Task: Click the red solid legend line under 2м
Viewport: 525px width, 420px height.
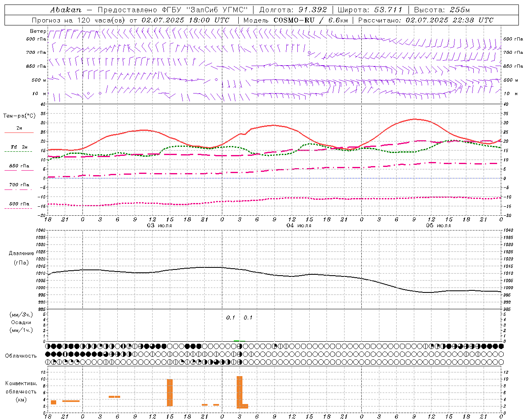Action: [x=19, y=132]
